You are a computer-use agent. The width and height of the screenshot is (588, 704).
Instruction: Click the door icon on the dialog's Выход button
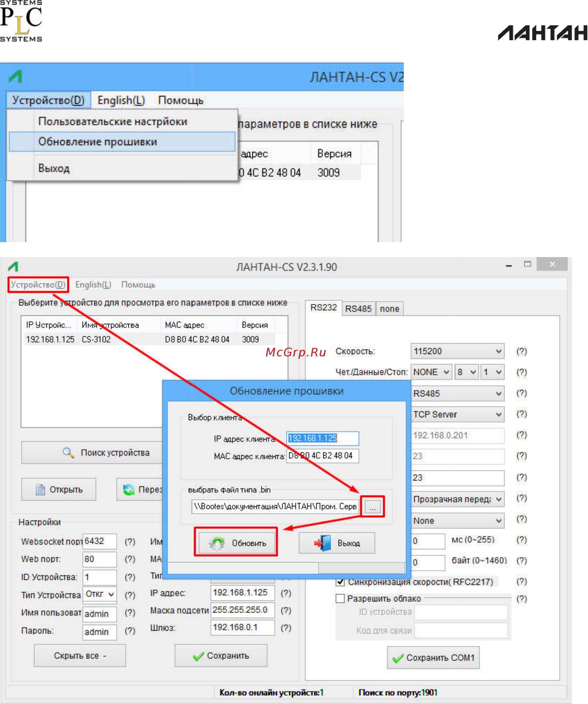coord(322,543)
